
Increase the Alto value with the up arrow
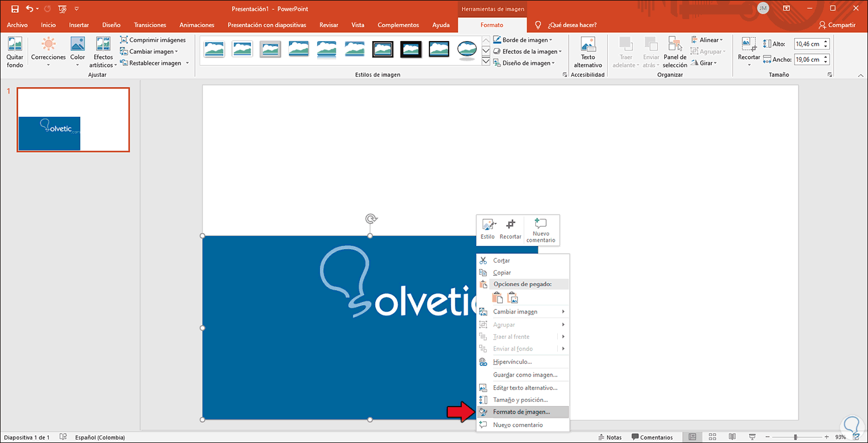826,42
